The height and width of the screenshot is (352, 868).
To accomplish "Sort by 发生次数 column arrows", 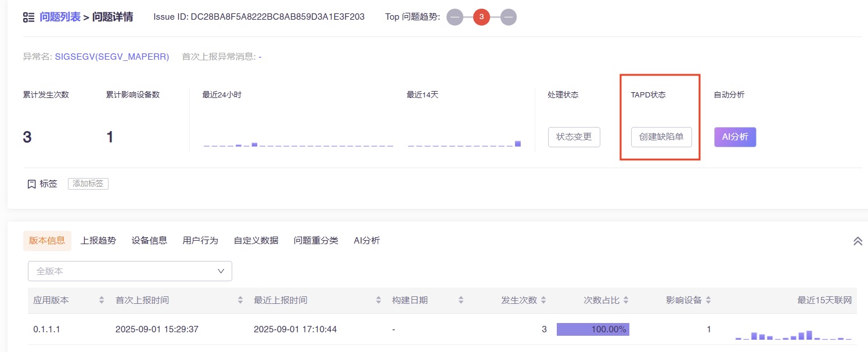I will (x=543, y=300).
